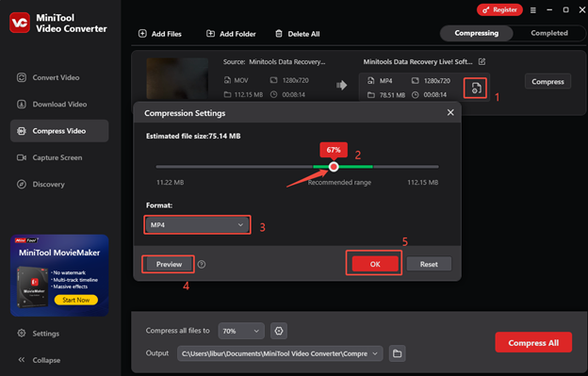The image size is (588, 376).
Task: Open the MP4 Format dropdown
Action: pos(197,225)
